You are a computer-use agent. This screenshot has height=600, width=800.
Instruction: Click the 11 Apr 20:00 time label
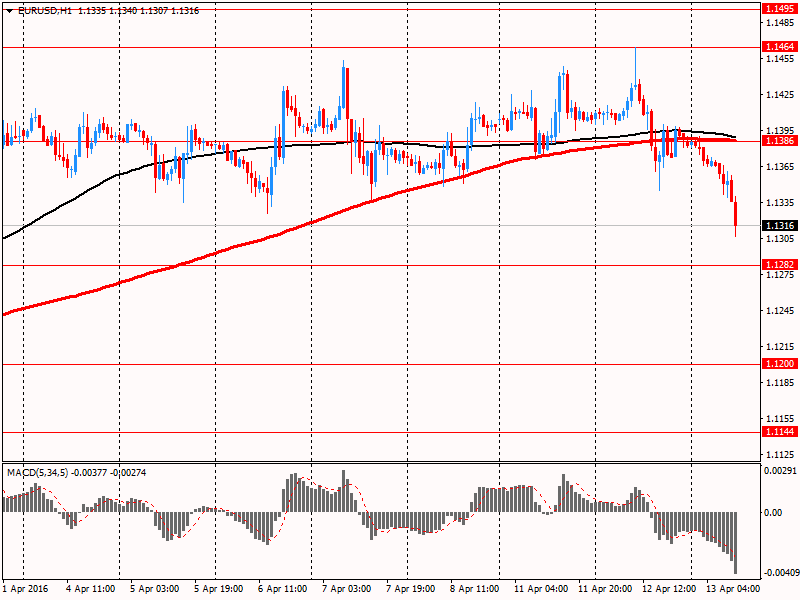(603, 589)
